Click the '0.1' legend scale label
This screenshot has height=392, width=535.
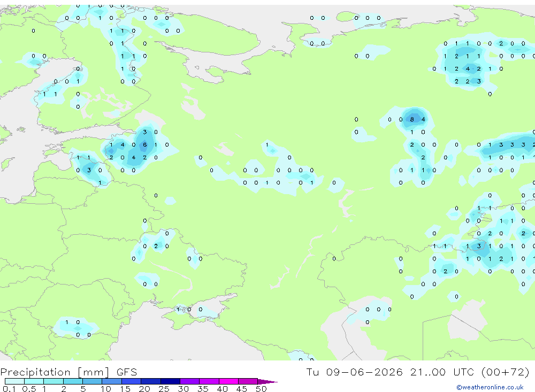(9, 389)
